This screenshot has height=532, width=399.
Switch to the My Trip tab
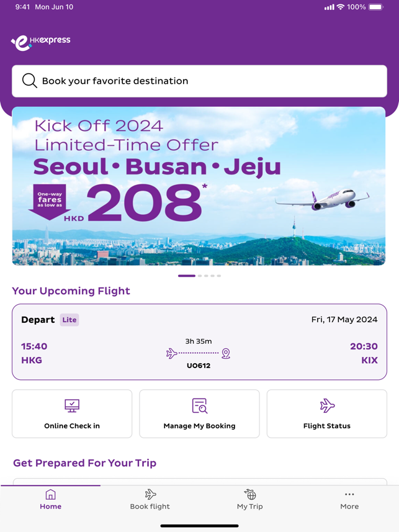[x=250, y=500]
